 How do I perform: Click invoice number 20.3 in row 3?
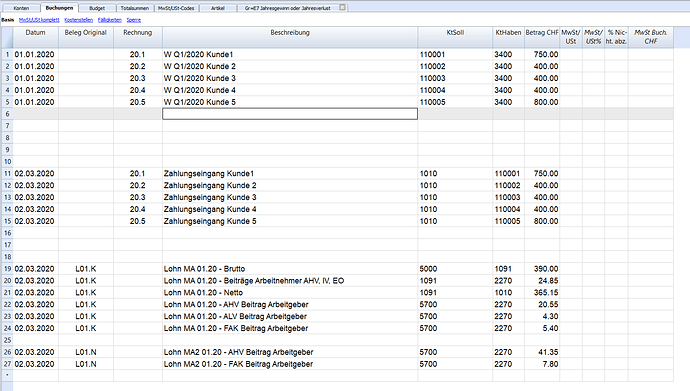pyautogui.click(x=138, y=78)
